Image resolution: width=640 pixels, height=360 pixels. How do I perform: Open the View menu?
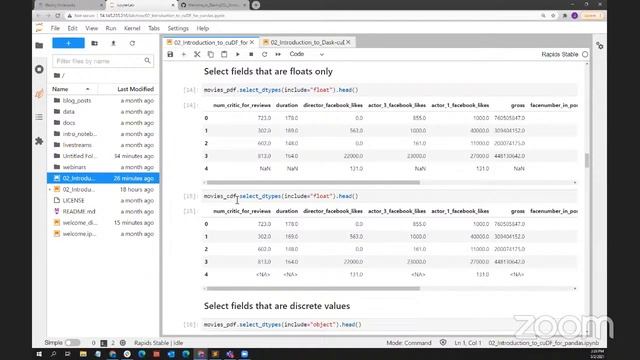(x=91, y=28)
